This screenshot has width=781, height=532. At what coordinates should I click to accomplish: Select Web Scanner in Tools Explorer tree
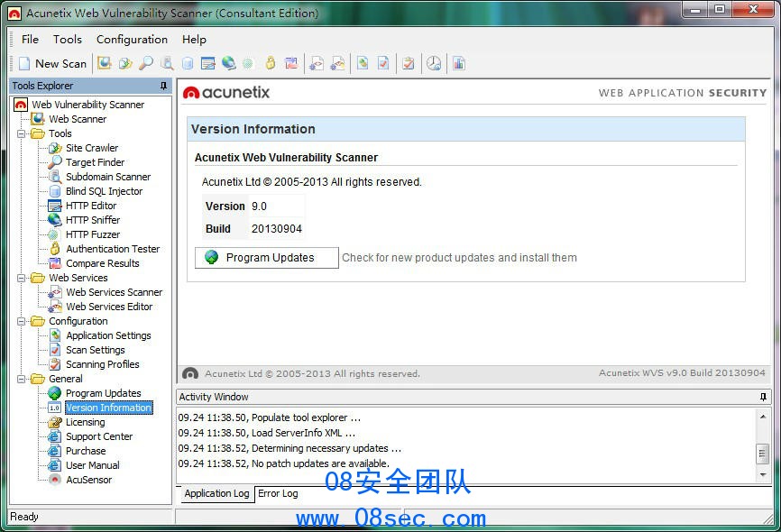[78, 119]
